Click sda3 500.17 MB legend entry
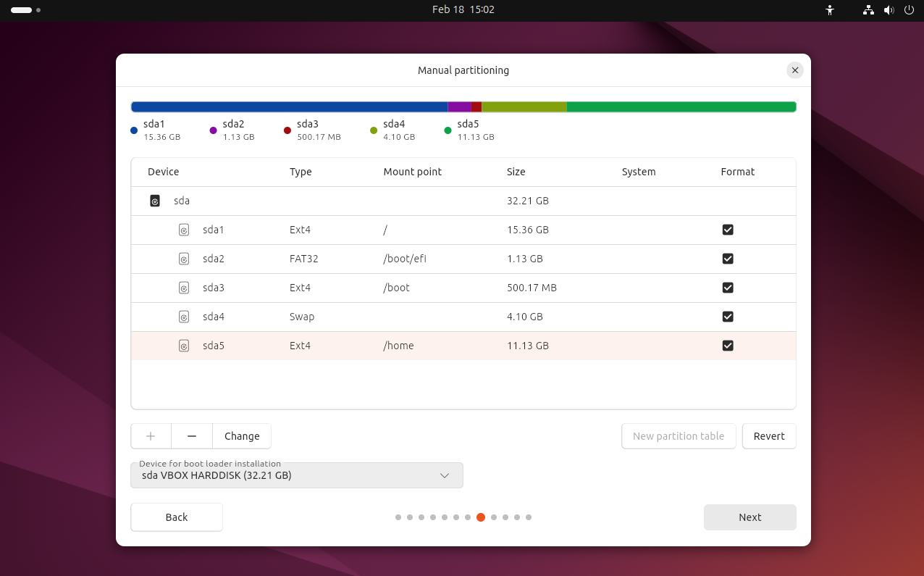The width and height of the screenshot is (924, 576). click(x=312, y=130)
